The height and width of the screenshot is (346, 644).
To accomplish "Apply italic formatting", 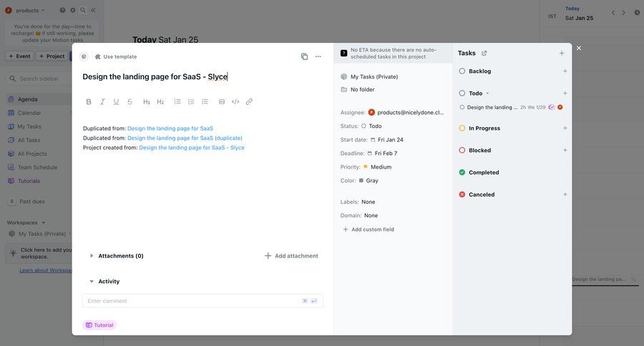I will pyautogui.click(x=102, y=102).
